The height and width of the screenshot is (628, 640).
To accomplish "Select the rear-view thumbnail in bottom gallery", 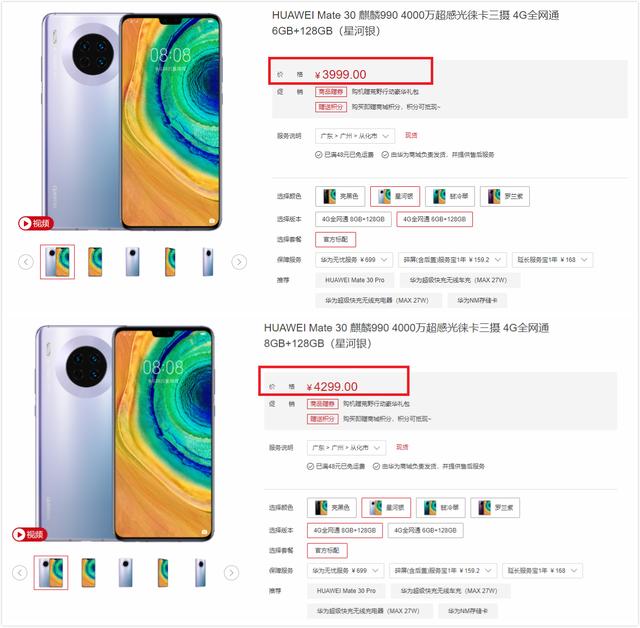I will click(125, 573).
